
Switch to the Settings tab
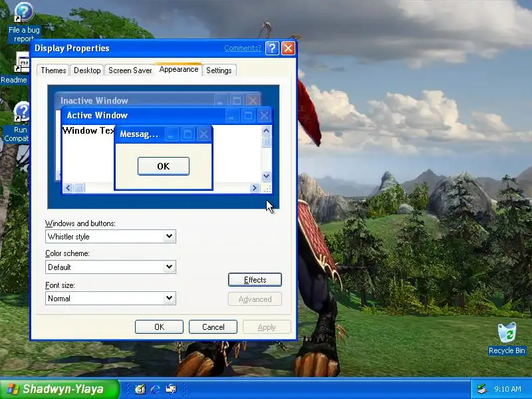pyautogui.click(x=219, y=70)
